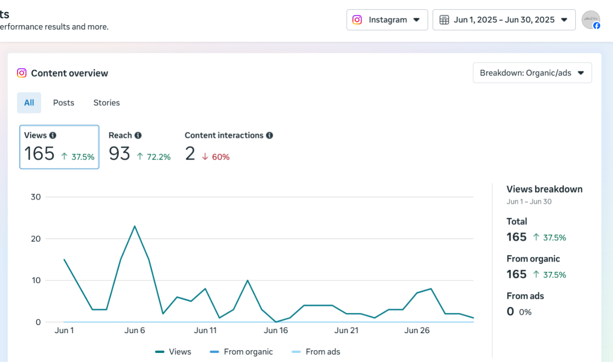The height and width of the screenshot is (364, 613).
Task: Click Instagram logo beside Content overview heading
Action: pyautogui.click(x=22, y=73)
